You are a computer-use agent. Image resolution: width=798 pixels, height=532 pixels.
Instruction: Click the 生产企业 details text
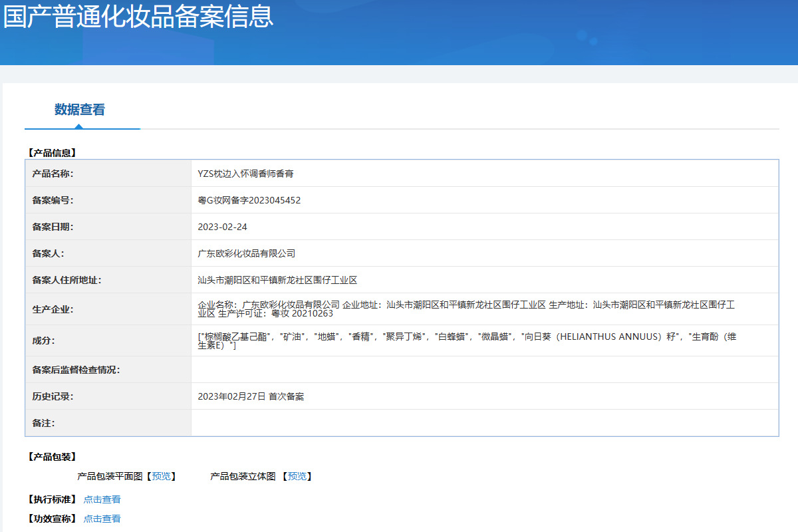click(465, 309)
